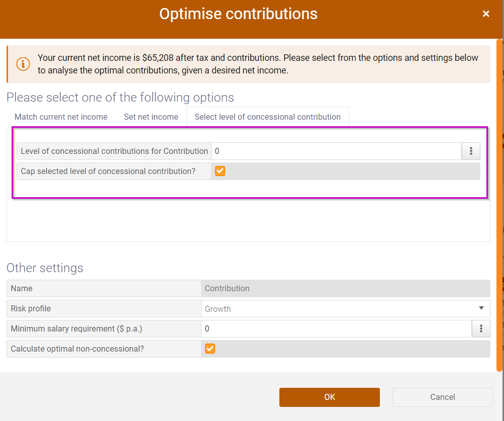This screenshot has height=421, width=504.
Task: Open options menu for concessional contributions level
Action: coord(471,151)
